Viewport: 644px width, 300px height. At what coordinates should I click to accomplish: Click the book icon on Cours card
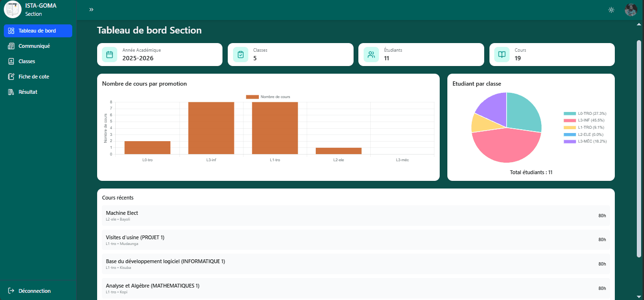point(501,54)
